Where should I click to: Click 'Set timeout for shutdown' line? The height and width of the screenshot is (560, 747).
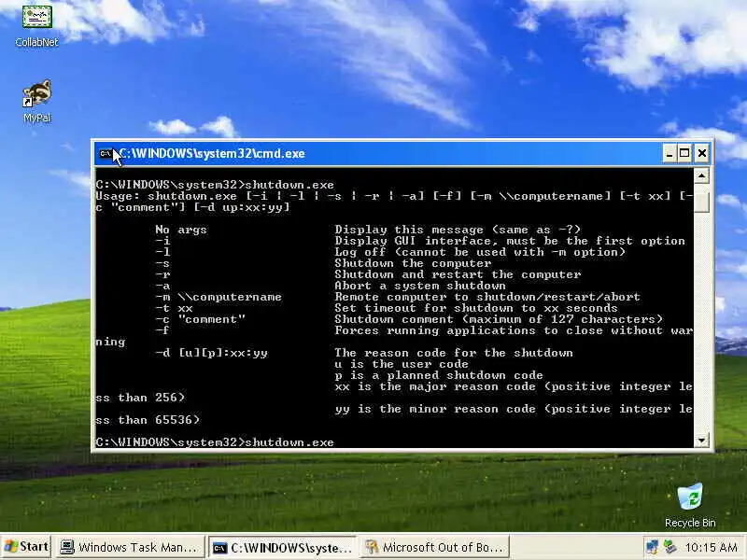coord(476,308)
